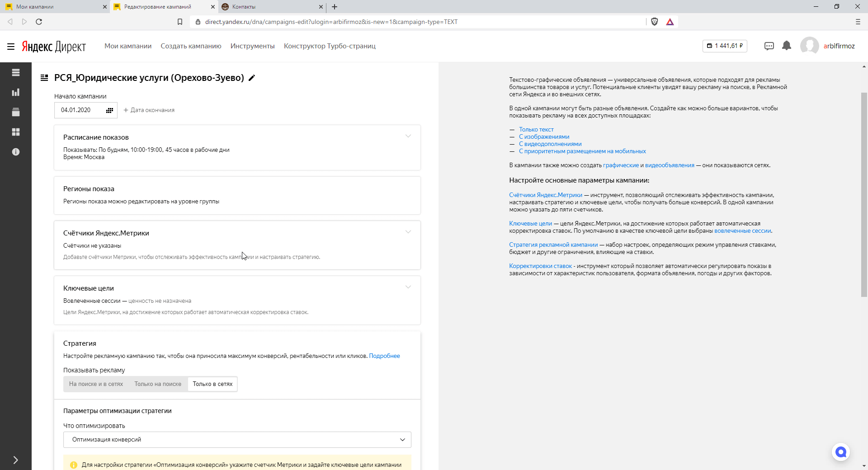Click the page vertical scrollbar thumb
The width and height of the screenshot is (868, 470).
(864, 194)
